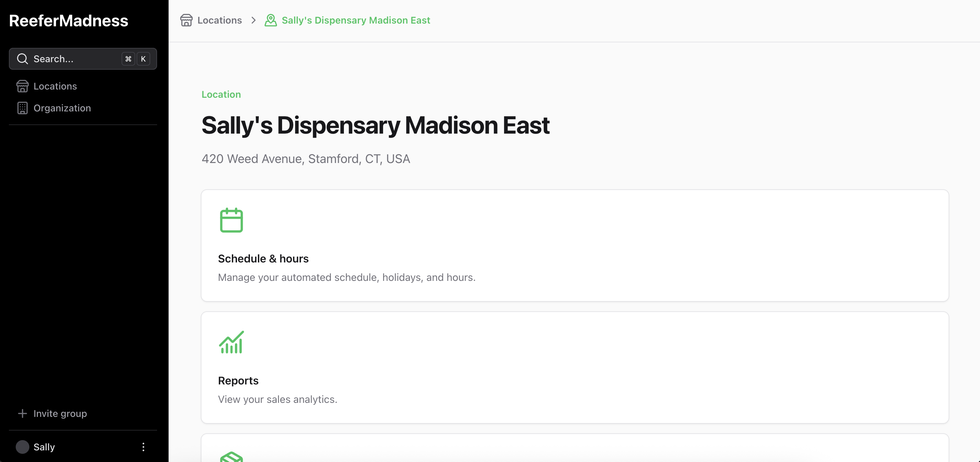Open the Schedule & hours card
The width and height of the screenshot is (980, 462).
pyautogui.click(x=574, y=245)
